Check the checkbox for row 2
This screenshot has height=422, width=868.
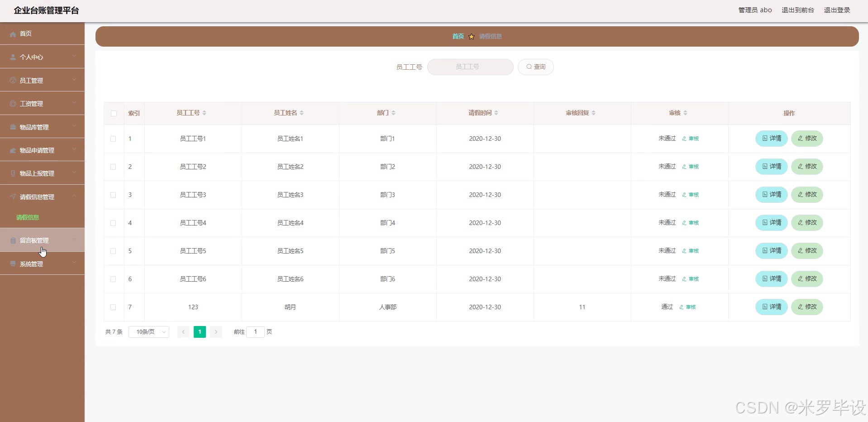point(113,167)
